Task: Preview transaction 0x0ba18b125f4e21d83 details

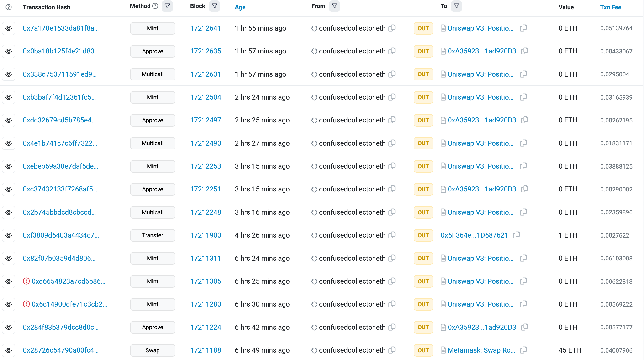Action: 9,51
